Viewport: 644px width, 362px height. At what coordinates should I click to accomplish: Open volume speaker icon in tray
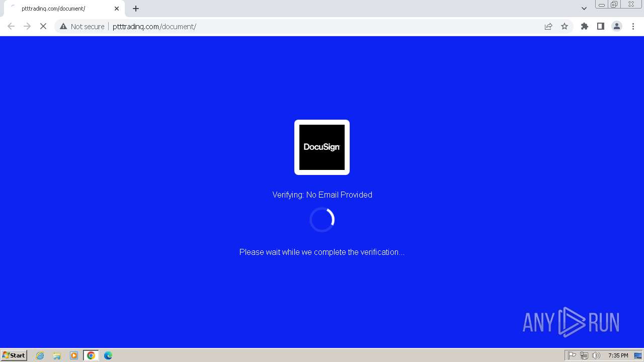(596, 355)
